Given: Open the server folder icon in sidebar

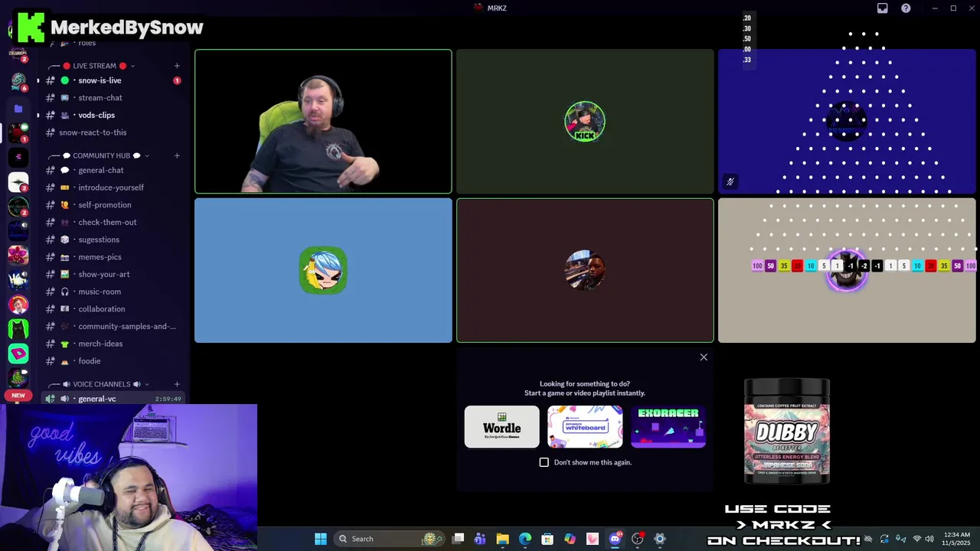Looking at the screenshot, I should pyautogui.click(x=18, y=109).
